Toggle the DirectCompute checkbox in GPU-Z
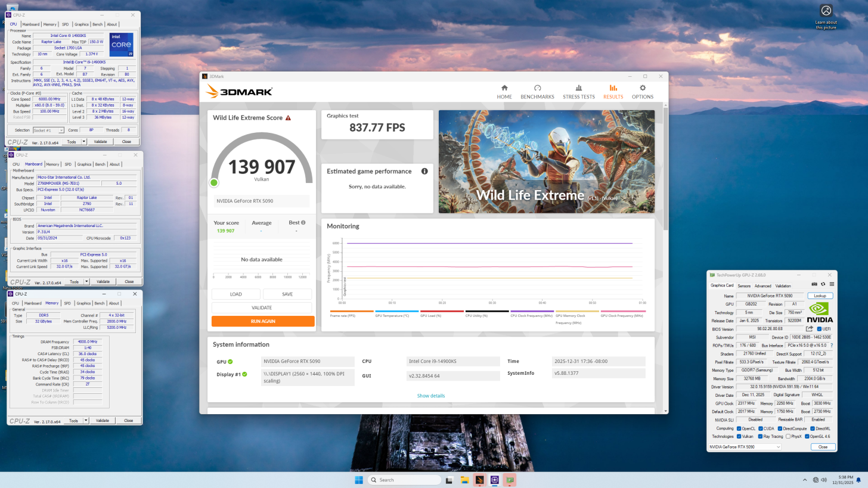Viewport: 868px width, 488px height. (780, 428)
